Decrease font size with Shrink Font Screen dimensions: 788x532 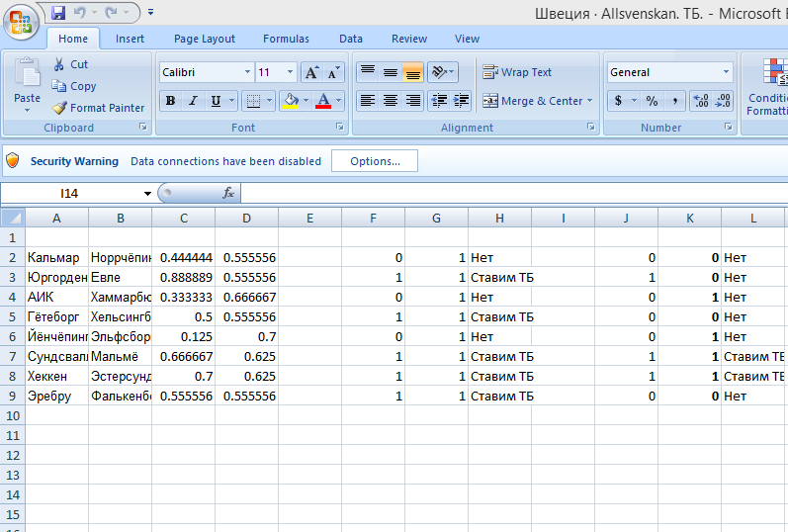(334, 72)
